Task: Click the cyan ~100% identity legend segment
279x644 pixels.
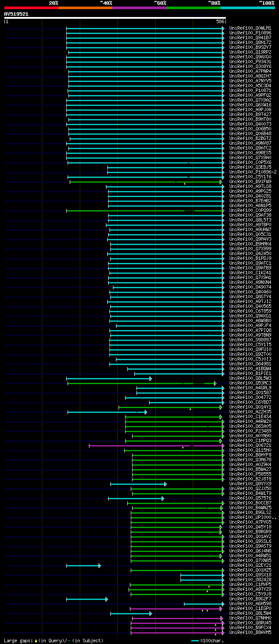Action: (x=248, y=8)
